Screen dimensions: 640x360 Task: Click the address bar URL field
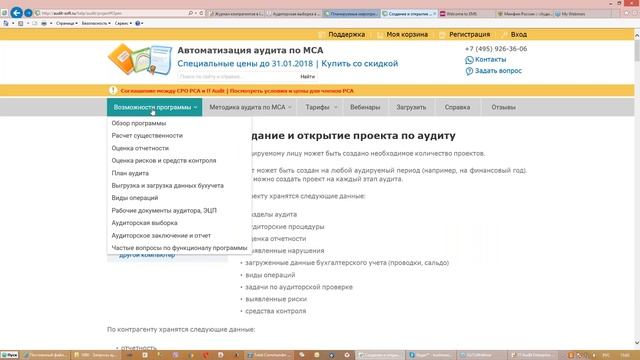tap(110, 13)
